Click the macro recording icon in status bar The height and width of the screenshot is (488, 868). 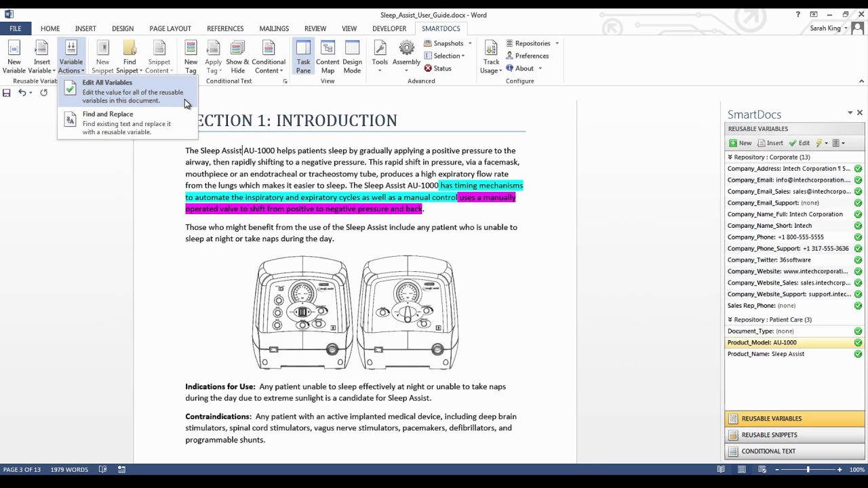(x=121, y=469)
